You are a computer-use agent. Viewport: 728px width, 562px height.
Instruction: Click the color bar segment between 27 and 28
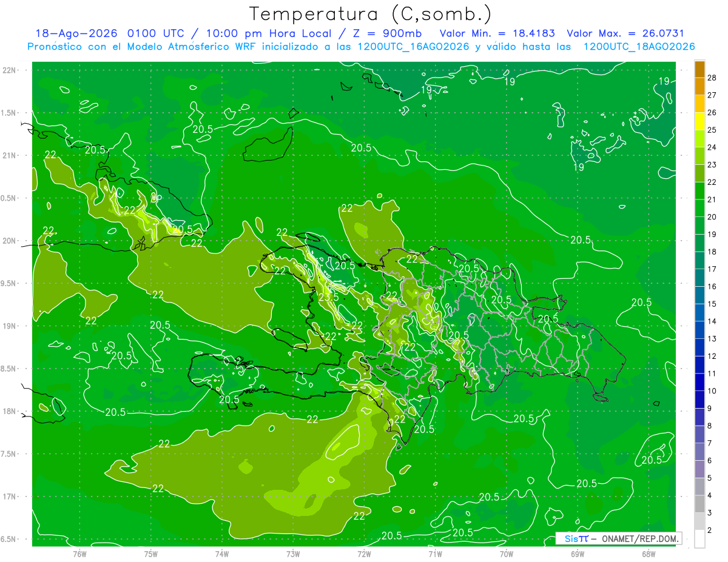(699, 87)
